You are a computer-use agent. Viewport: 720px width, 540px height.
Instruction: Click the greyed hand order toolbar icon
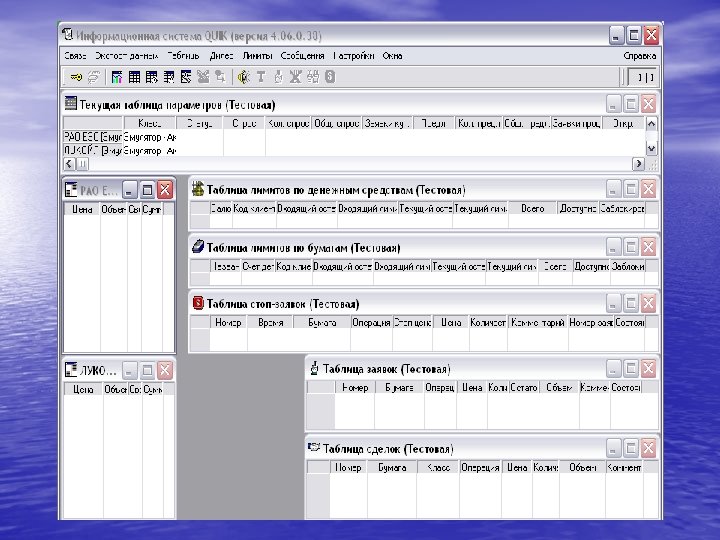(x=278, y=77)
